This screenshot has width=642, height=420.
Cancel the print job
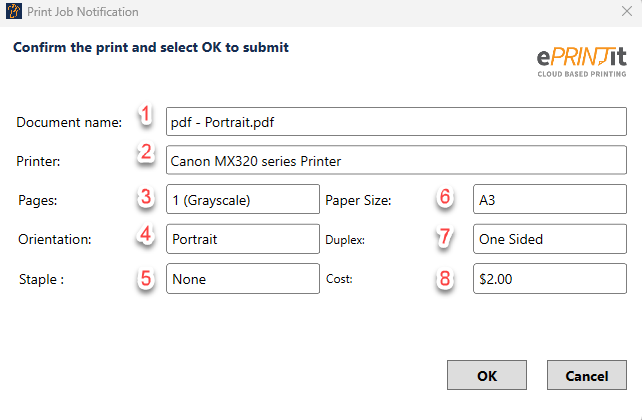[587, 376]
